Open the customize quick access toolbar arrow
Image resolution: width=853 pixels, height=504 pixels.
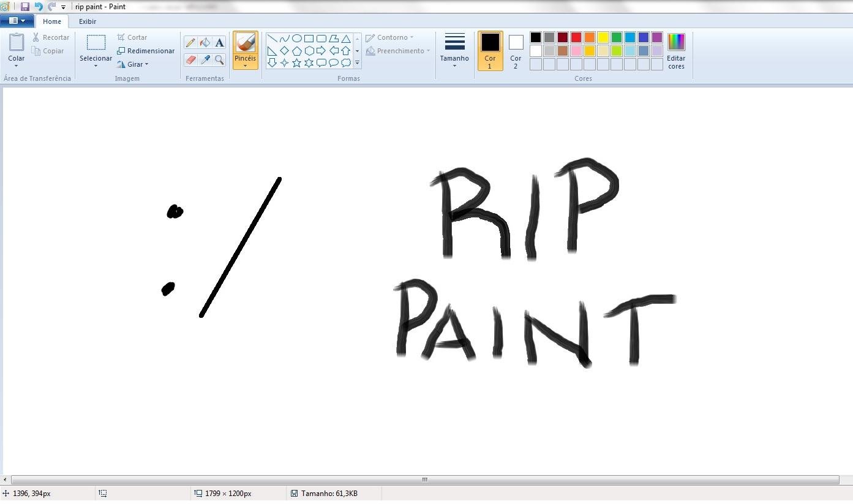(x=63, y=7)
